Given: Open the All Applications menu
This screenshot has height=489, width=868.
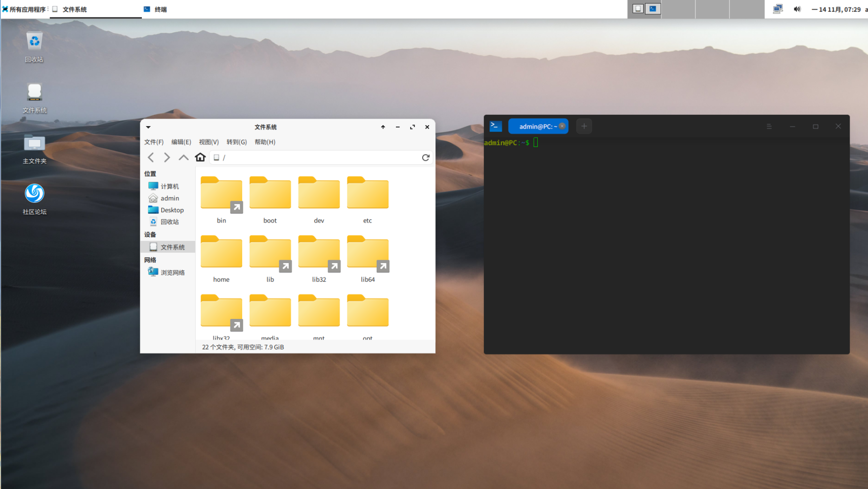Looking at the screenshot, I should point(24,9).
